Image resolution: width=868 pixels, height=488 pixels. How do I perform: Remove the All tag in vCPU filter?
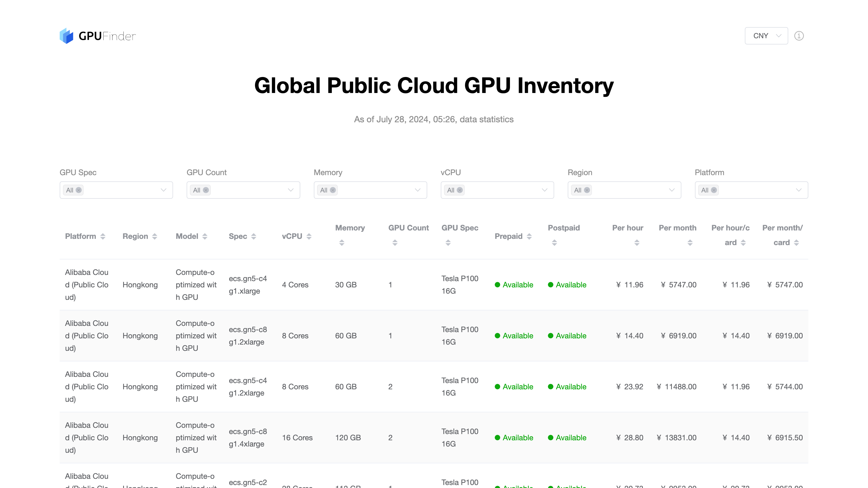(x=459, y=190)
